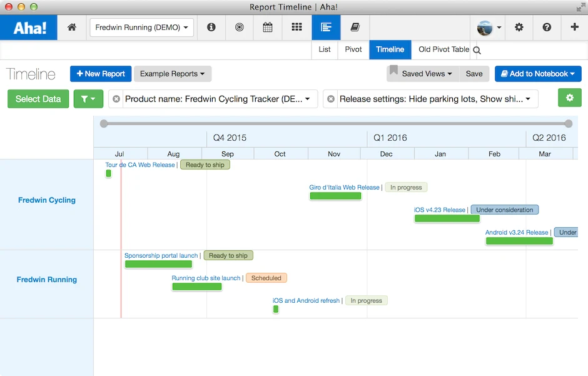Image resolution: width=588 pixels, height=376 pixels.
Task: Click the Sponsorship portal launch bar
Action: [x=158, y=264]
